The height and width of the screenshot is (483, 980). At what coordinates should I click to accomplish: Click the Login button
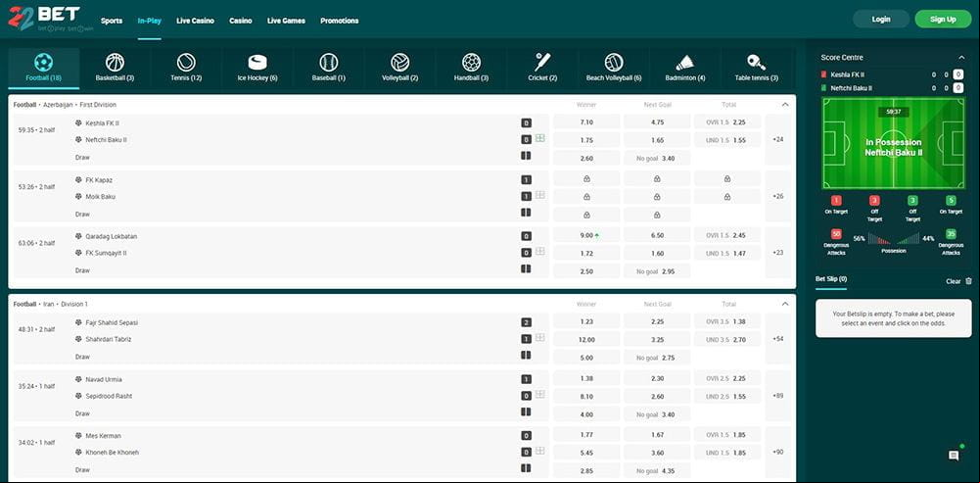point(880,20)
